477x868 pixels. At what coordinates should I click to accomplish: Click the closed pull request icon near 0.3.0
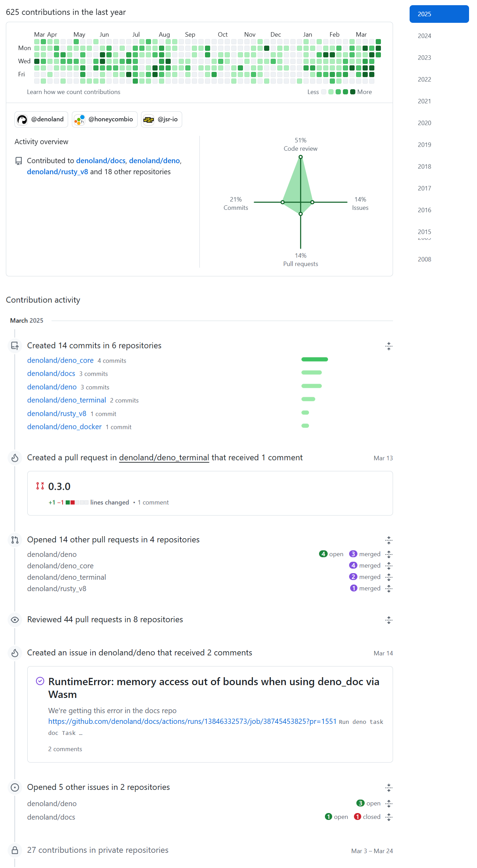pos(40,486)
